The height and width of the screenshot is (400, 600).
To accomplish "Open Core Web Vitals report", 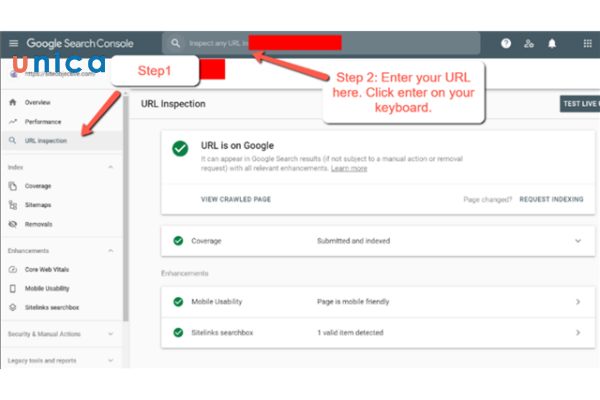I will (x=47, y=269).
